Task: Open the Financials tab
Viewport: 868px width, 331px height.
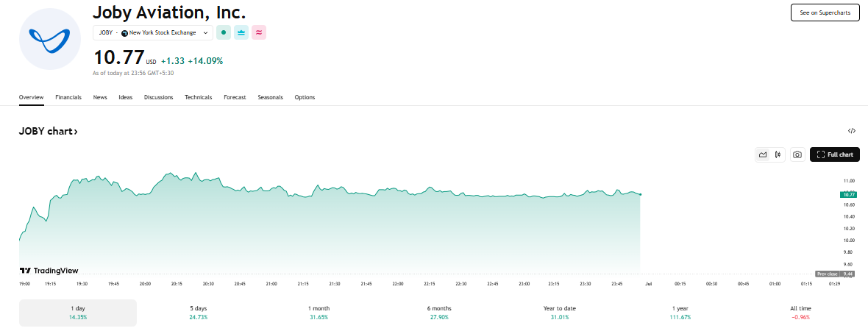Action: [68, 97]
